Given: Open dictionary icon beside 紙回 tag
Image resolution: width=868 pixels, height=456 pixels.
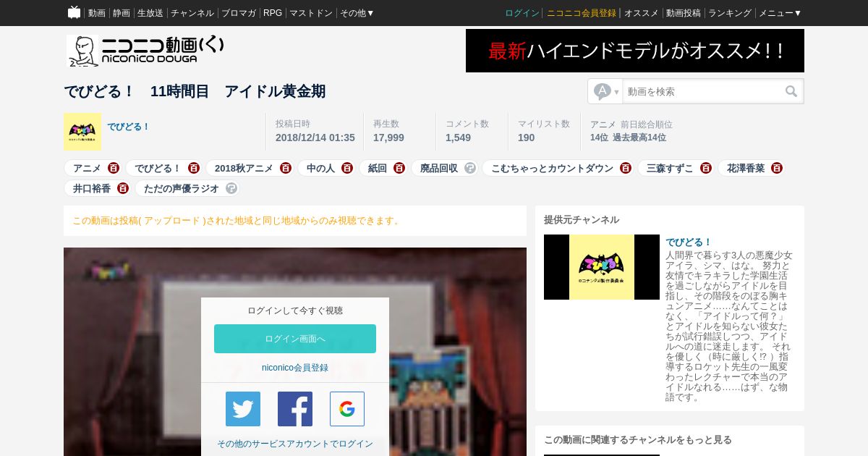Looking at the screenshot, I should (x=399, y=168).
